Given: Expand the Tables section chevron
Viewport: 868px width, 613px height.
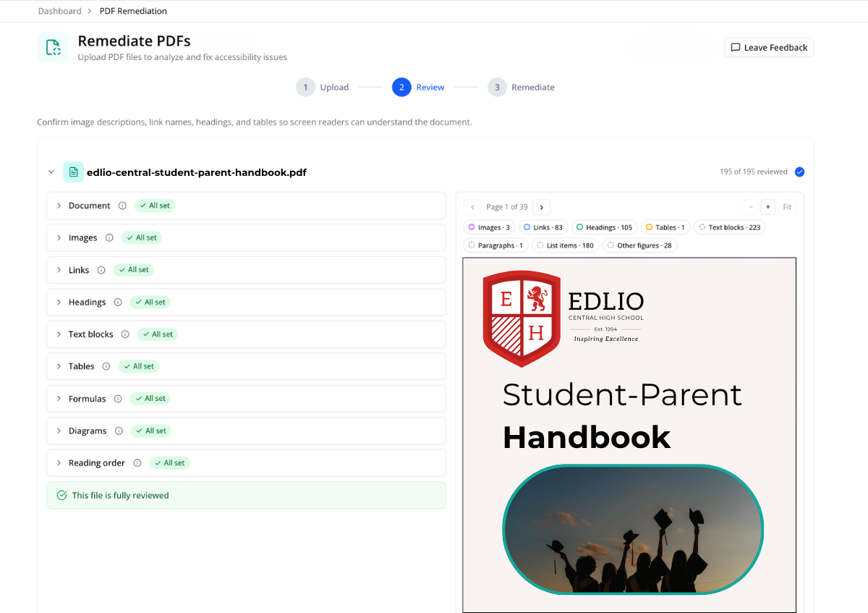Looking at the screenshot, I should click(x=59, y=366).
